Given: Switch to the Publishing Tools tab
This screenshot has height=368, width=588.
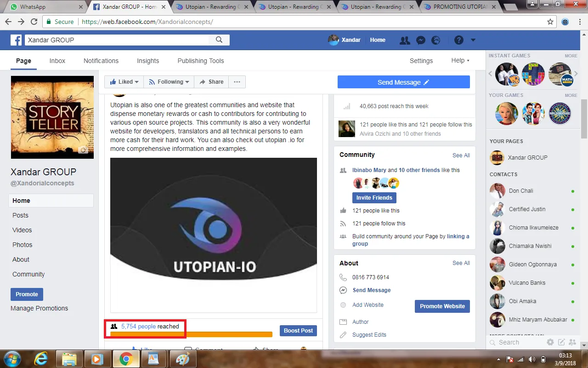Looking at the screenshot, I should coord(200,60).
